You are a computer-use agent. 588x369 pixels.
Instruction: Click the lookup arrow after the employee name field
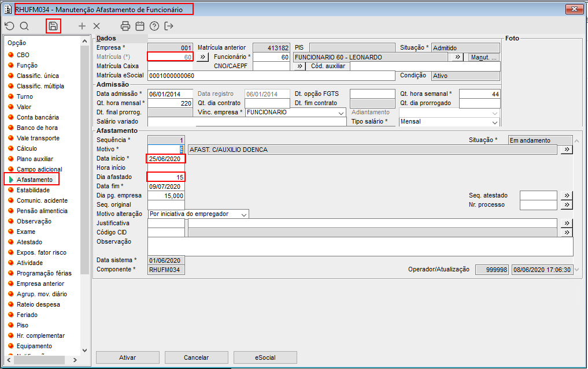coord(457,57)
